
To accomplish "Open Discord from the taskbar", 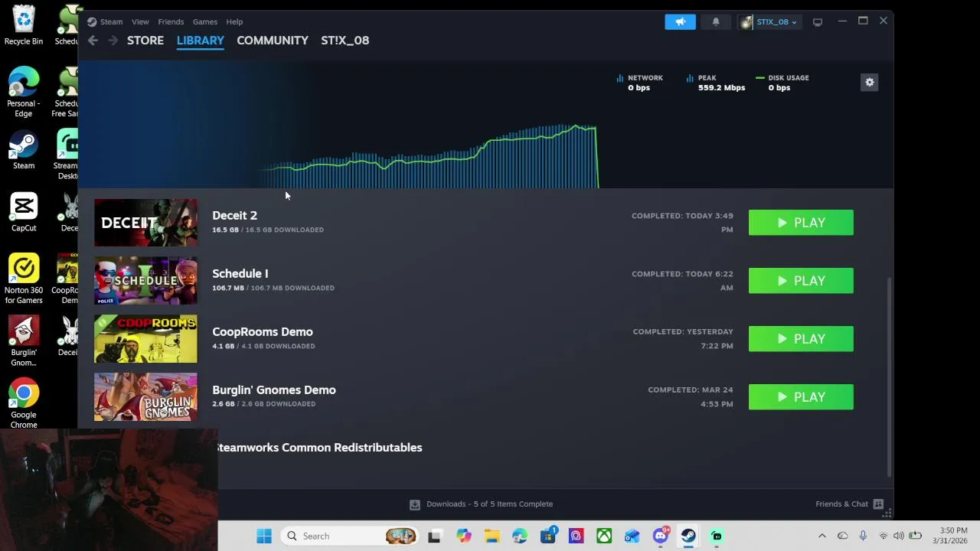I will [661, 536].
